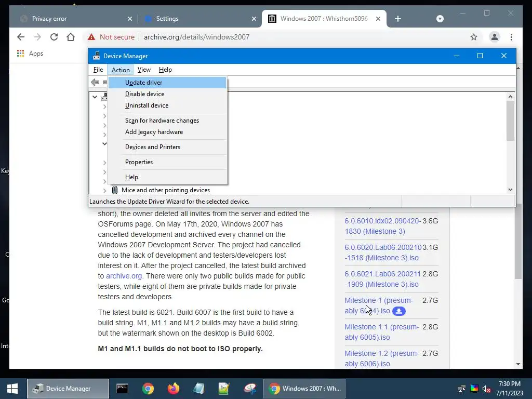The height and width of the screenshot is (399, 532).
Task: Open the paint palette app on the taskbar
Action: [250, 389]
